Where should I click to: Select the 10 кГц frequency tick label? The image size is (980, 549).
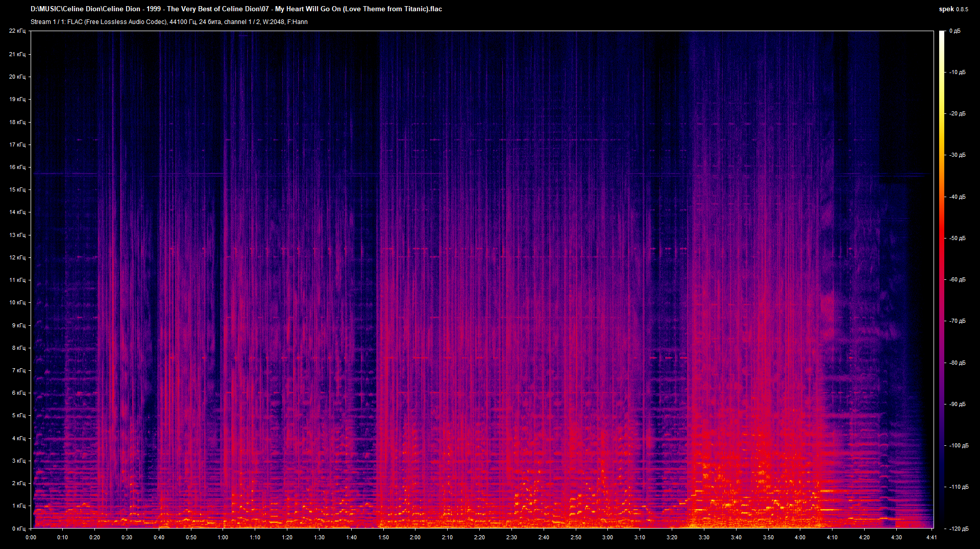coord(17,302)
